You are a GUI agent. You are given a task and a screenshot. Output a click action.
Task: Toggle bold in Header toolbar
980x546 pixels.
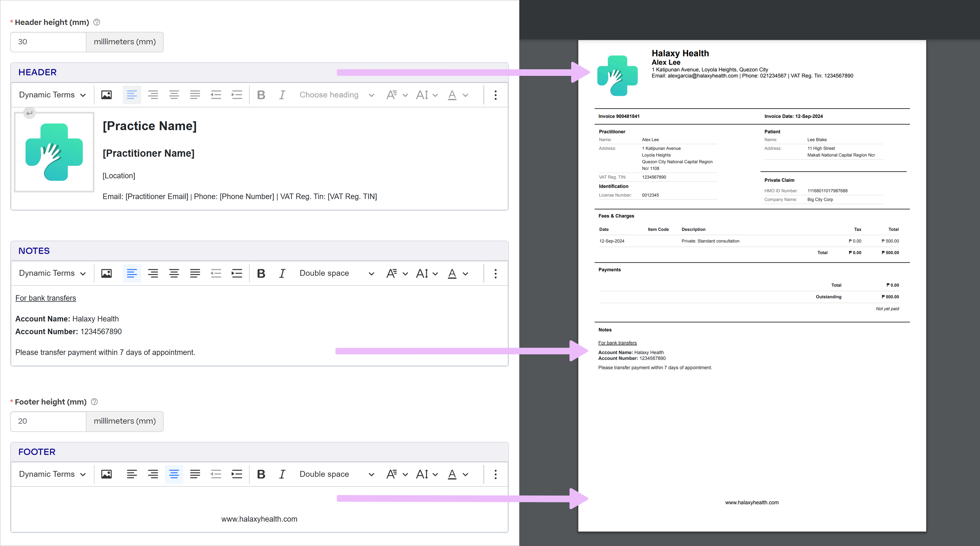pyautogui.click(x=261, y=95)
